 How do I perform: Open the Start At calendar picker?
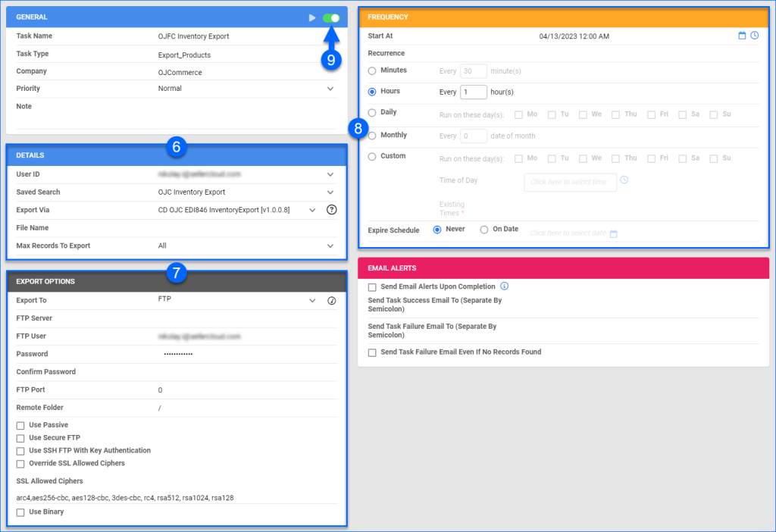pos(743,35)
